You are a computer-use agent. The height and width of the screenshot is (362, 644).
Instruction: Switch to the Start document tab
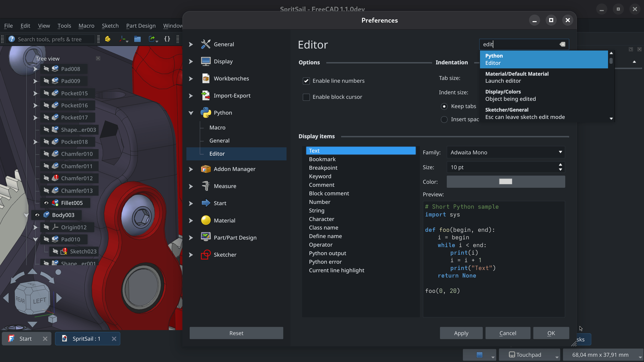point(26,339)
